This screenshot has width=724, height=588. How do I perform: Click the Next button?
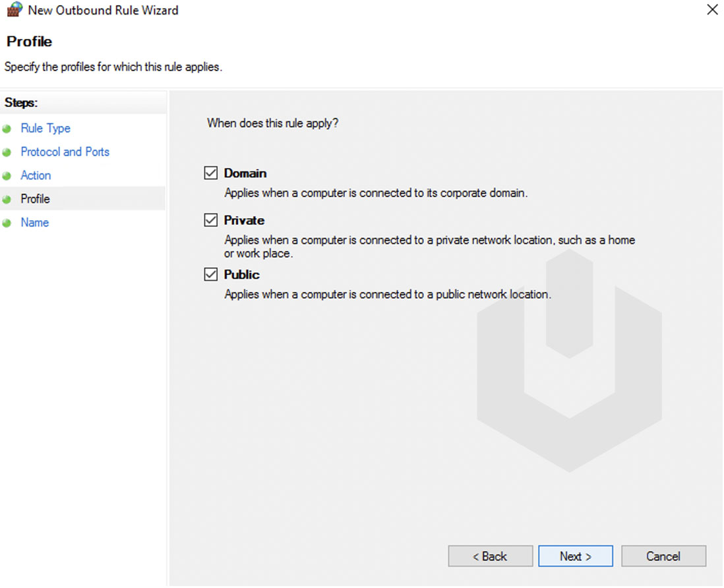pyautogui.click(x=575, y=556)
